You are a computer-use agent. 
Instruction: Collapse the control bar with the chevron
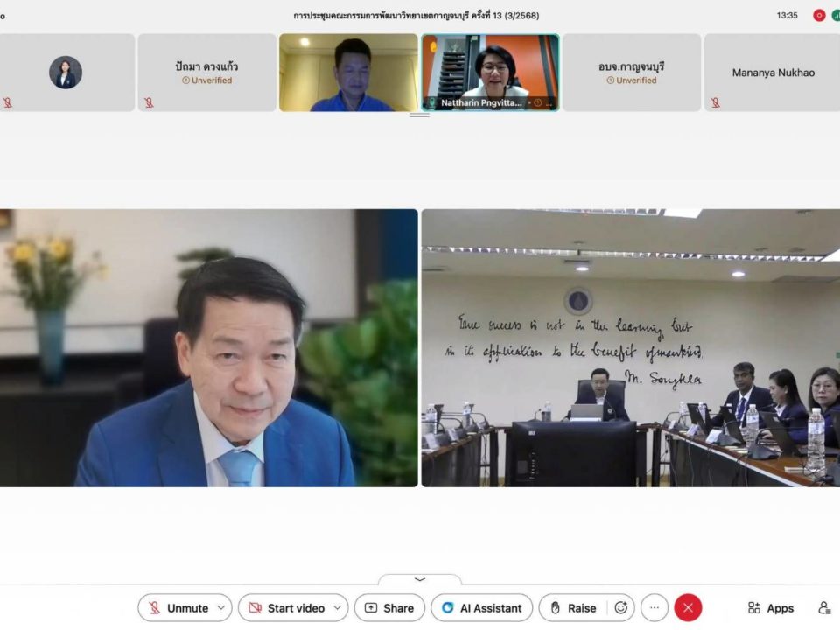pos(420,579)
